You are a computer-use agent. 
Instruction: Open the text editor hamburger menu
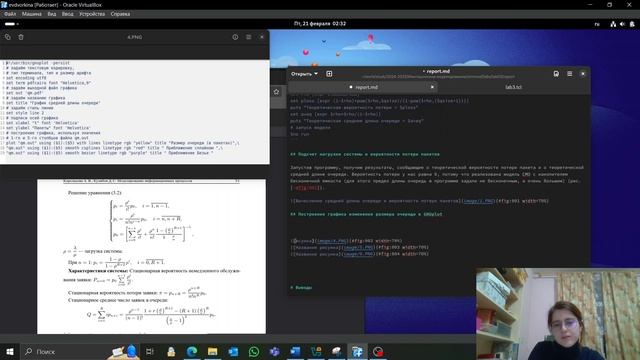pyautogui.click(x=569, y=74)
